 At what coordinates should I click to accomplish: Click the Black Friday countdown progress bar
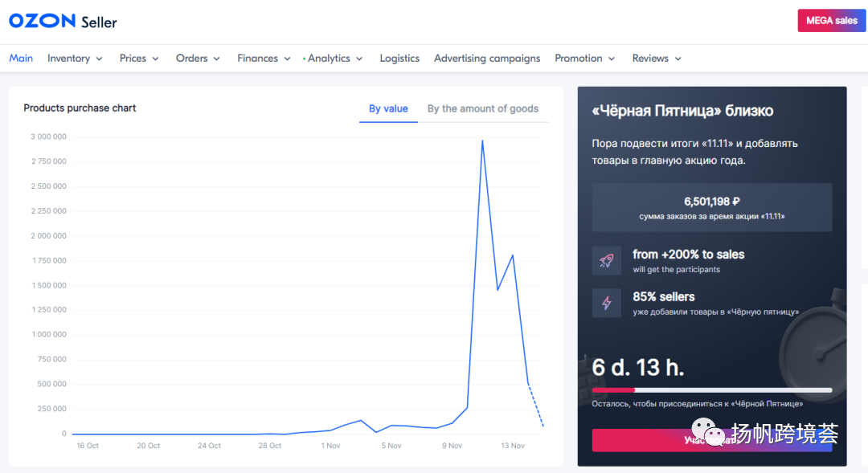pos(712,390)
